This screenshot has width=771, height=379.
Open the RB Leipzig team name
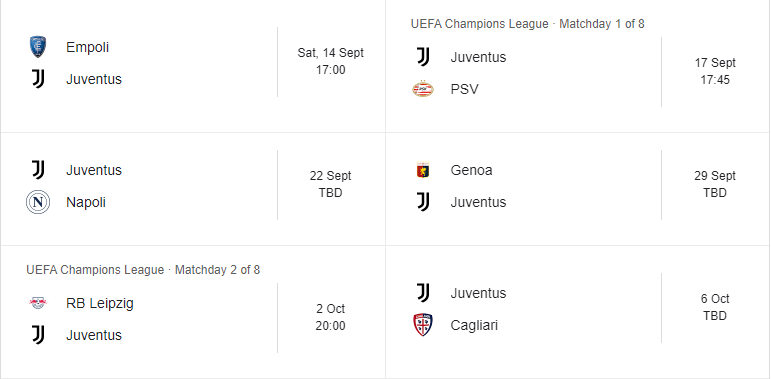100,304
